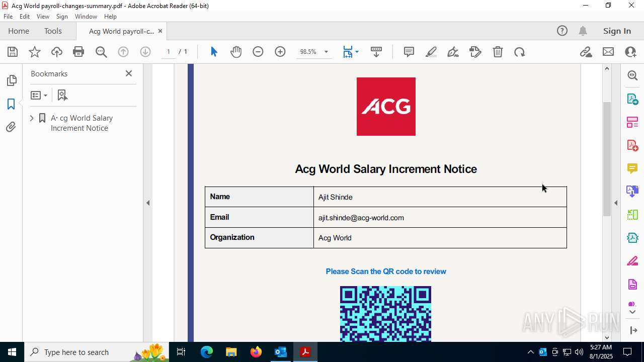Switch to the Tools tab

point(53,31)
